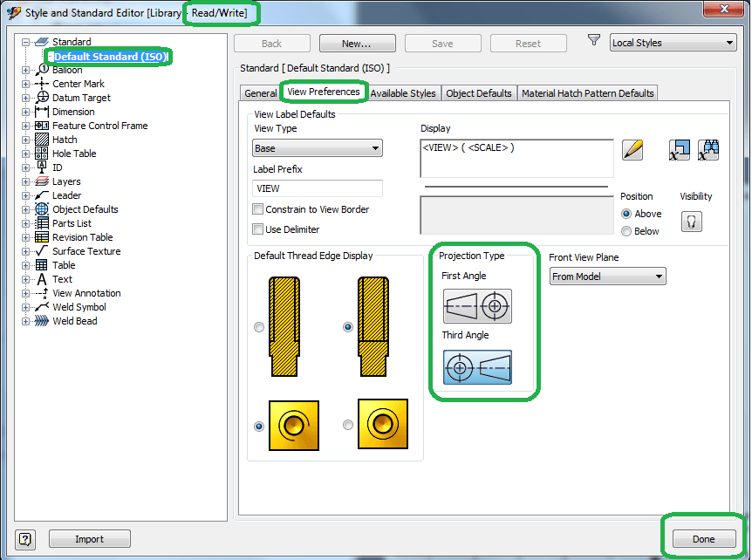752x560 pixels.
Task: Select the Below position radio button
Action: click(626, 231)
